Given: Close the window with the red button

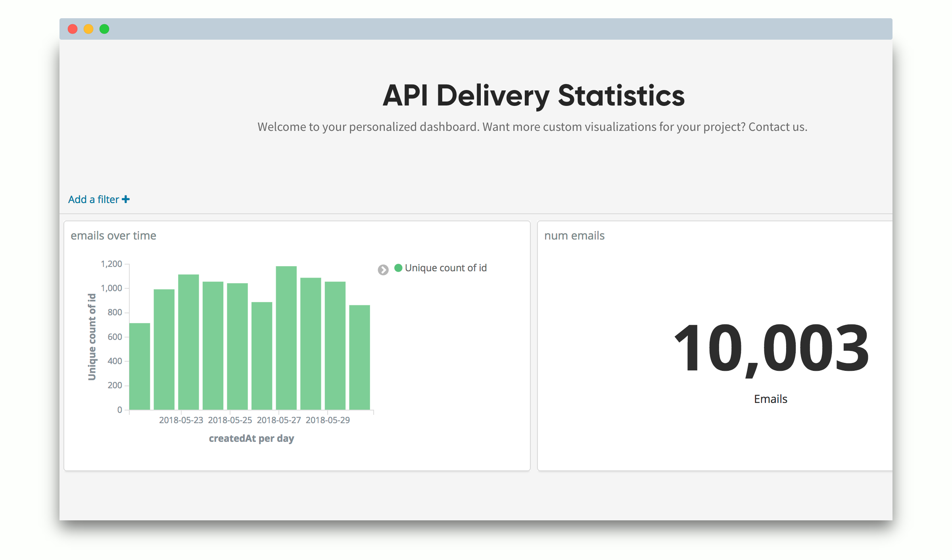Looking at the screenshot, I should (73, 29).
